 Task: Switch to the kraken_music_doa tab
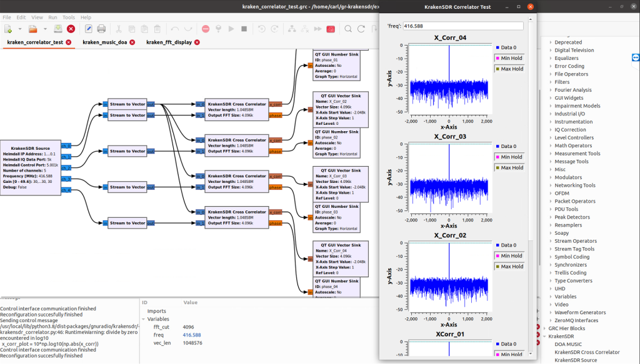(x=105, y=42)
